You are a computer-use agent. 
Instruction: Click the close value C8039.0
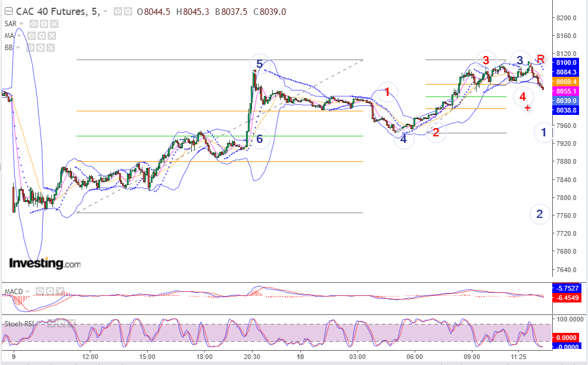(x=270, y=12)
